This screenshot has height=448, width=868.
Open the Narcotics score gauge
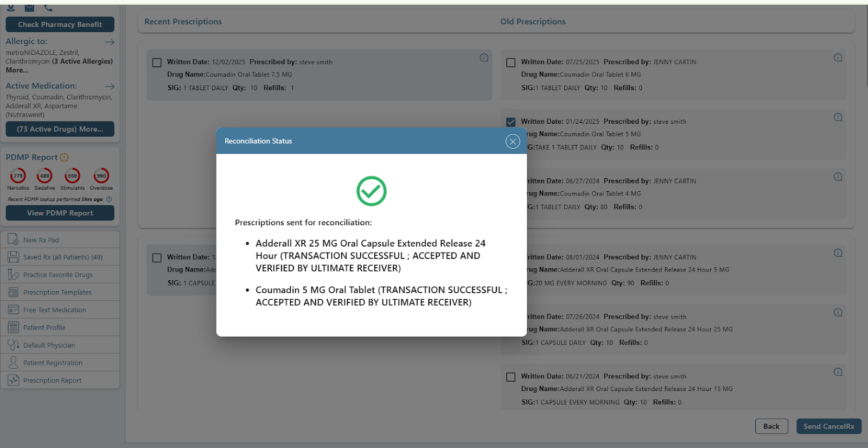click(18, 176)
